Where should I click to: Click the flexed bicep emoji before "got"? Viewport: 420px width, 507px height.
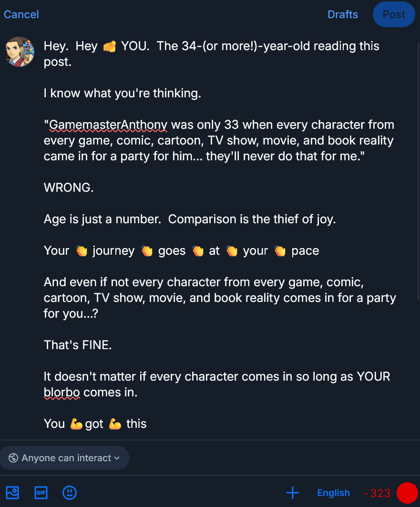(x=76, y=424)
